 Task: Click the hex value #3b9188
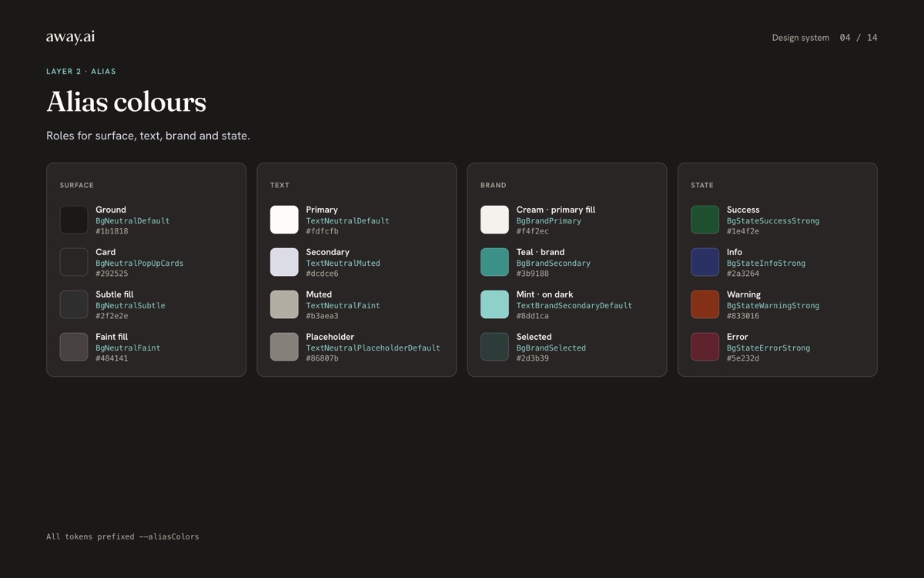click(x=533, y=274)
